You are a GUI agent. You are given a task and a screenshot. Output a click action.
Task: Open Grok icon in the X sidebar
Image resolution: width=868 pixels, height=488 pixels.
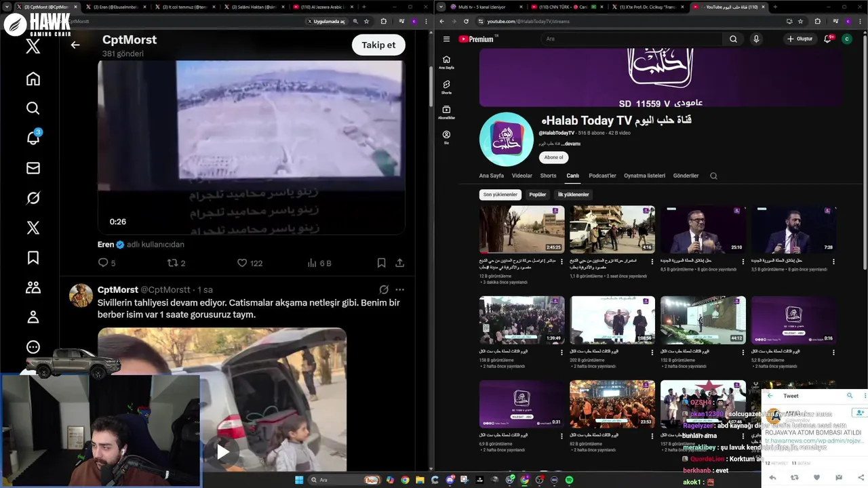point(33,198)
